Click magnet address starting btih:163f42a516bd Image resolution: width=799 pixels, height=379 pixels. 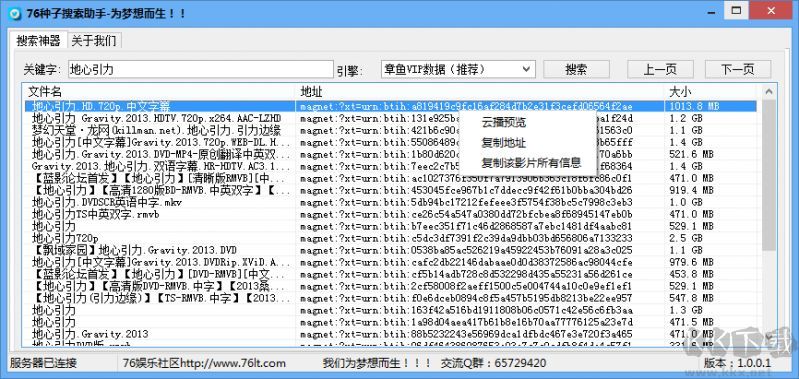click(x=466, y=310)
